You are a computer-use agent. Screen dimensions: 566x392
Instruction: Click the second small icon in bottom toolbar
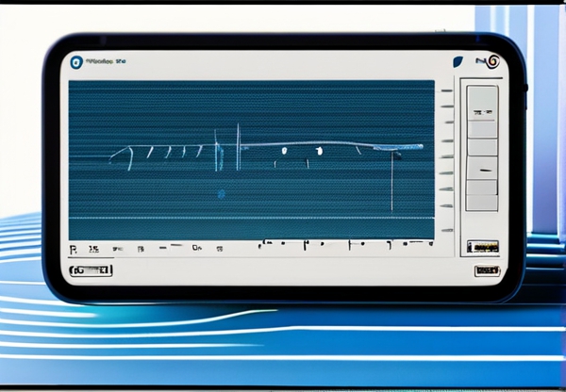tap(92, 249)
